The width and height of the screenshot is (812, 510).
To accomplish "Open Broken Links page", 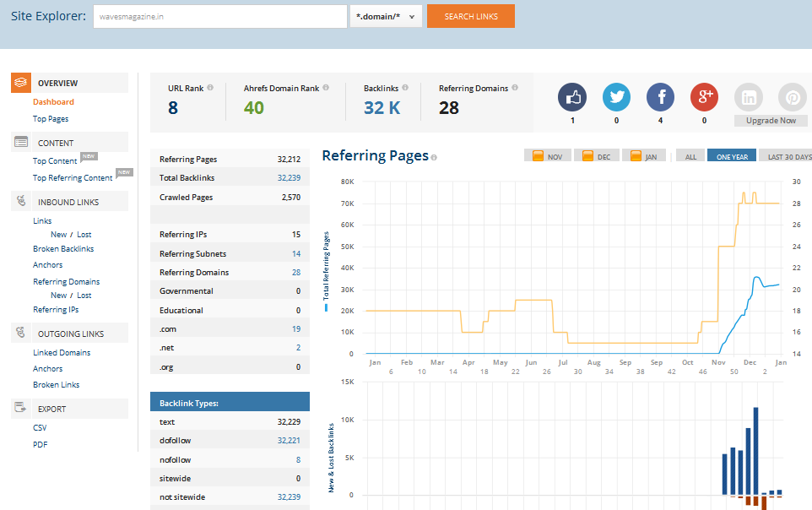I will coord(56,384).
